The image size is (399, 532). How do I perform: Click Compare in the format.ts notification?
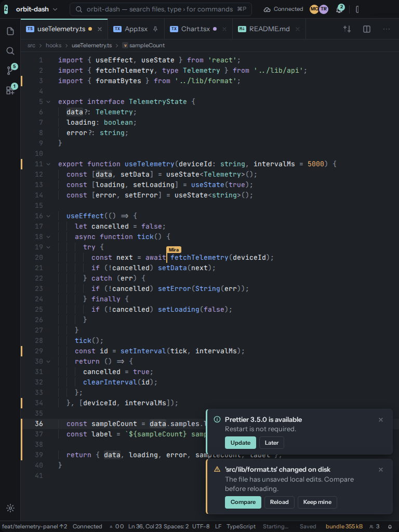click(243, 502)
